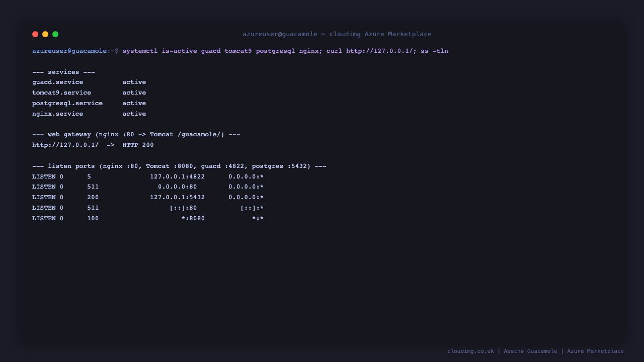Click the '--- web gateway' heading line
Image resolution: width=644 pixels, height=362 pixels.
(x=136, y=135)
